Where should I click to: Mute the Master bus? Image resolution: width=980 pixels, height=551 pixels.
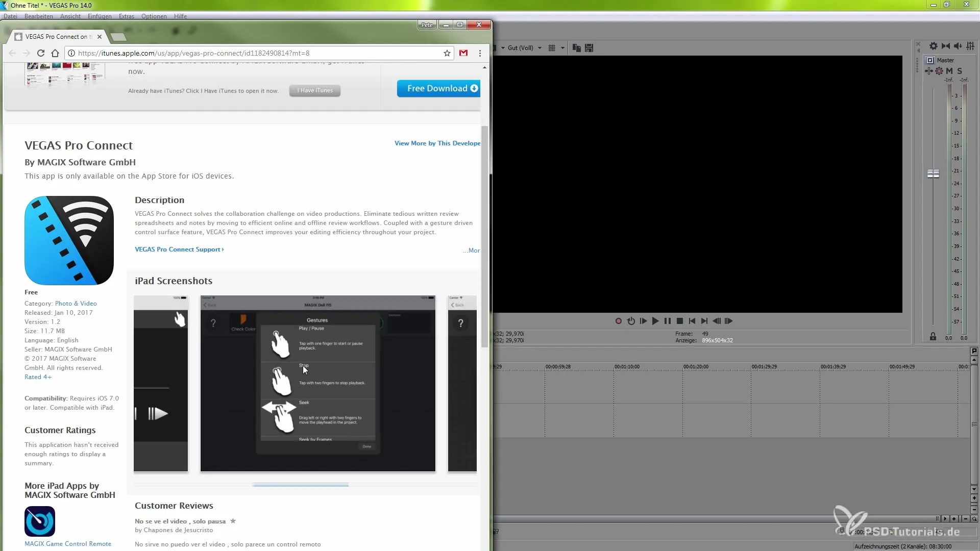point(949,71)
